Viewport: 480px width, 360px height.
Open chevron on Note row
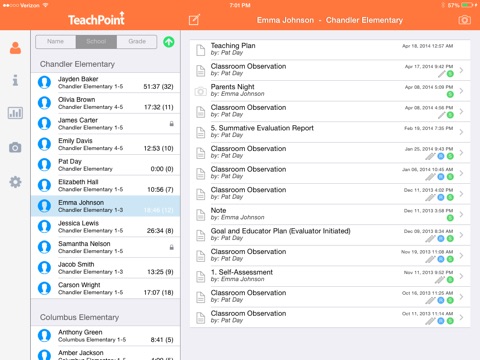461,214
